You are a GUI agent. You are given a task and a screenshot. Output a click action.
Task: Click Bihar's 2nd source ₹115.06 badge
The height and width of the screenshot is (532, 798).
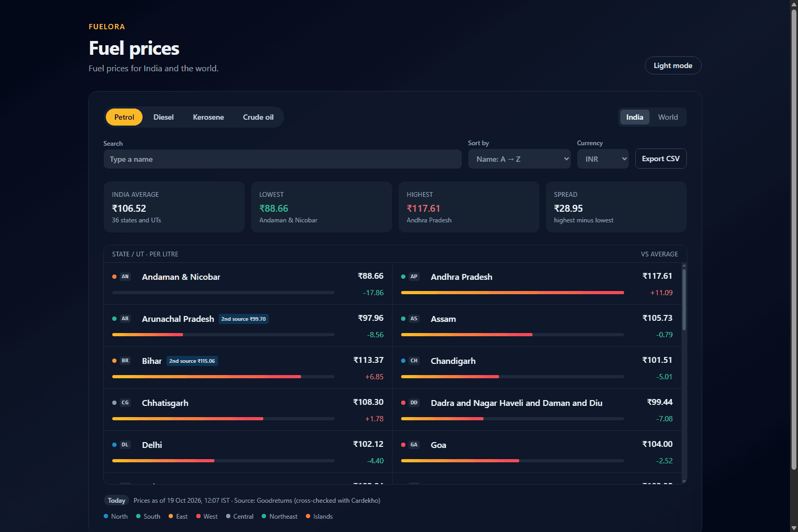(192, 361)
